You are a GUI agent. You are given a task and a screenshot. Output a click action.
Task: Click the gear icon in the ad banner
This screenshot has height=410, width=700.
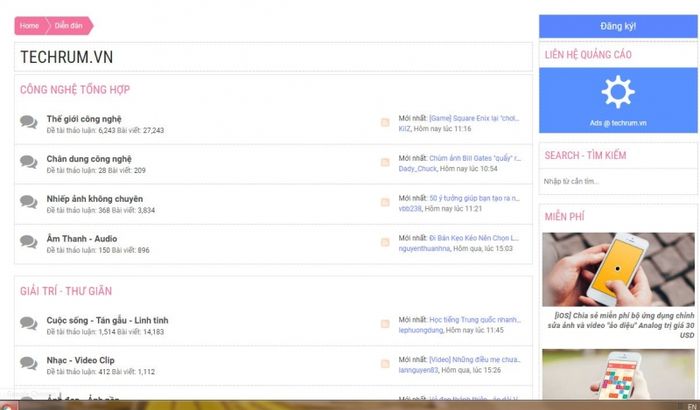click(x=618, y=92)
